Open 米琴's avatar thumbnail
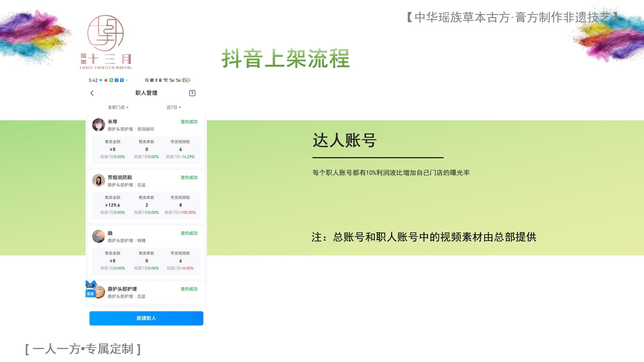644x362 pixels. (99, 125)
